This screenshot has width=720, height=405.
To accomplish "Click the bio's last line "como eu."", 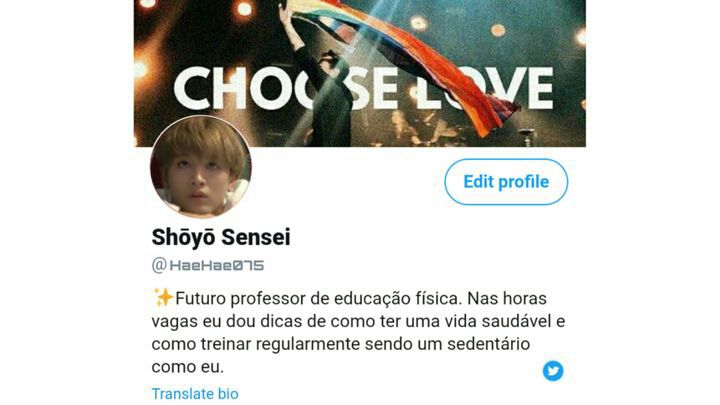I will tap(188, 367).
